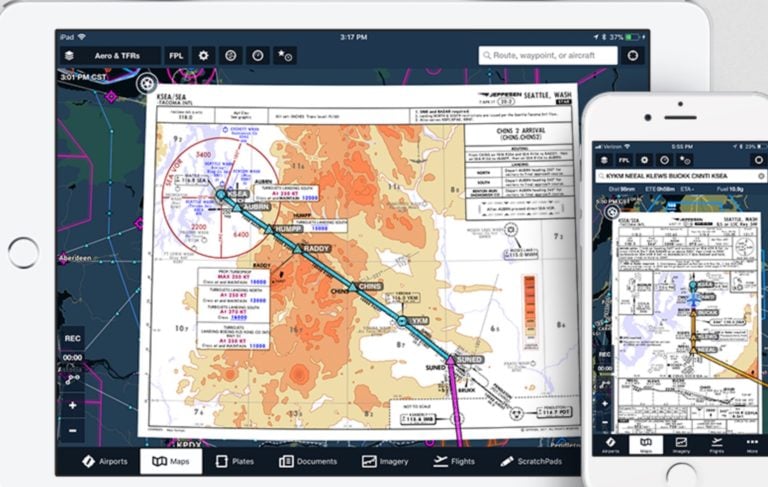
Task: Tap the Aberdeen label on iPad map
Action: (75, 258)
